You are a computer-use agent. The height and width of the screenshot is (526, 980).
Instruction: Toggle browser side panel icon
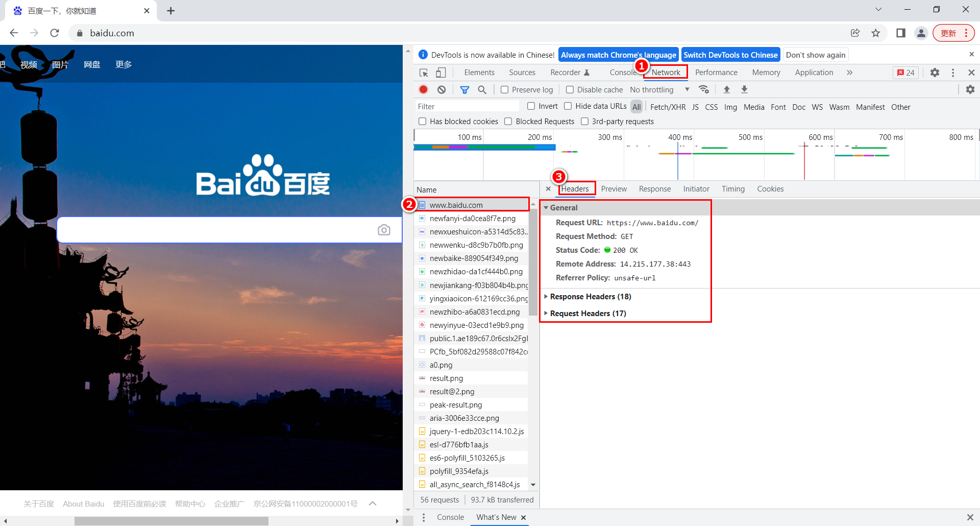[x=900, y=33]
